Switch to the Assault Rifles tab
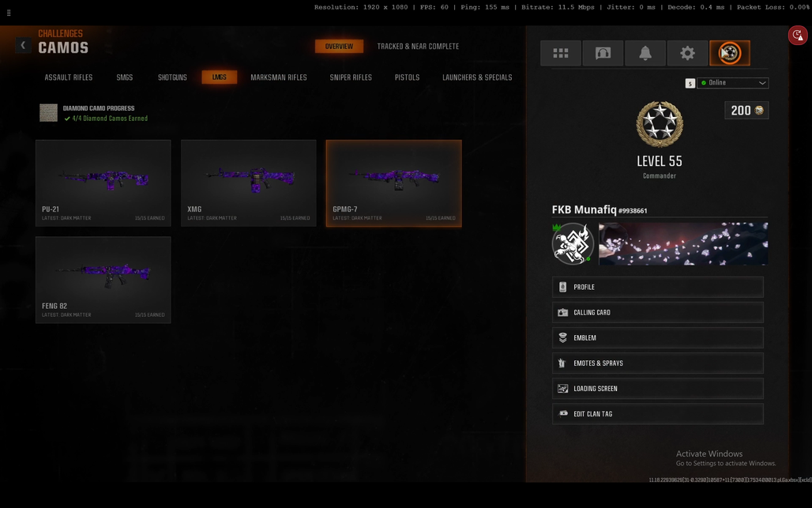The image size is (812, 508). 69,77
